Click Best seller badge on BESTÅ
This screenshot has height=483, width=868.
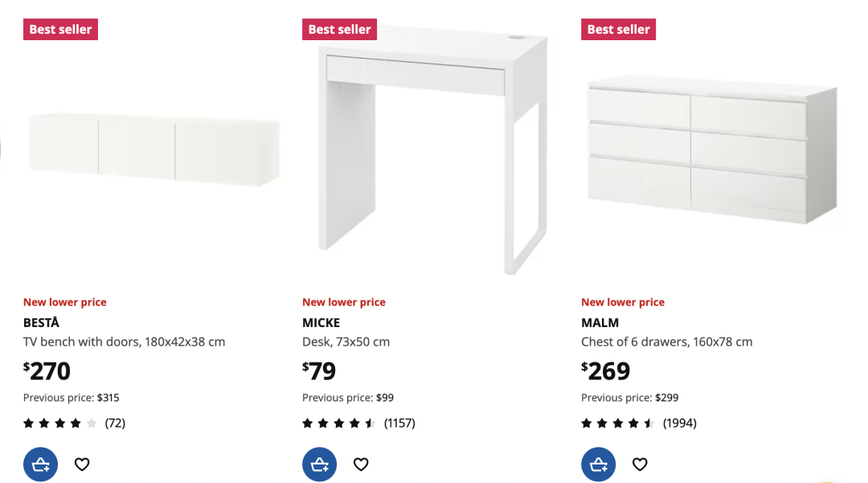click(x=60, y=29)
